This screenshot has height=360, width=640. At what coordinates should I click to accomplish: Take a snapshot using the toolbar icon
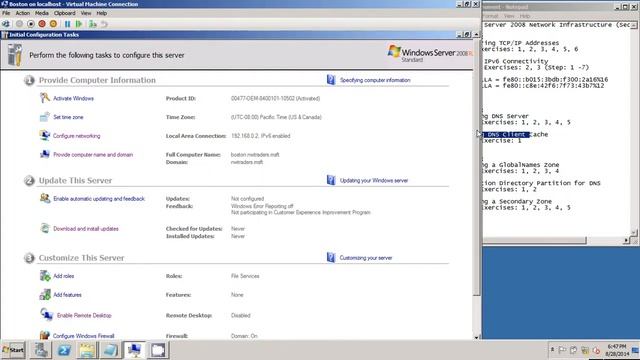pyautogui.click(x=93, y=24)
